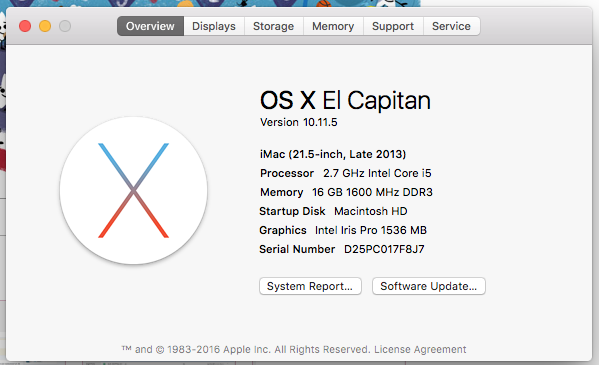Open the Storage tab
This screenshot has height=365, width=599.
274,26
